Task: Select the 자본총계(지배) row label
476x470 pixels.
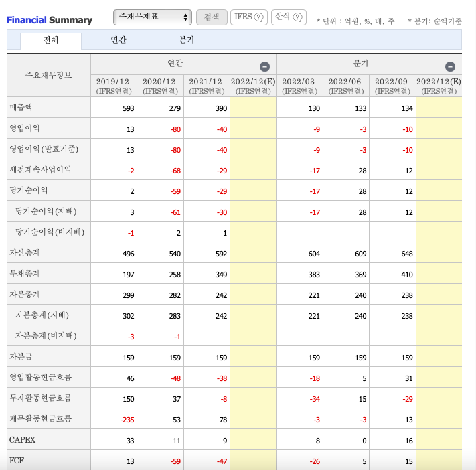Action: point(42,315)
